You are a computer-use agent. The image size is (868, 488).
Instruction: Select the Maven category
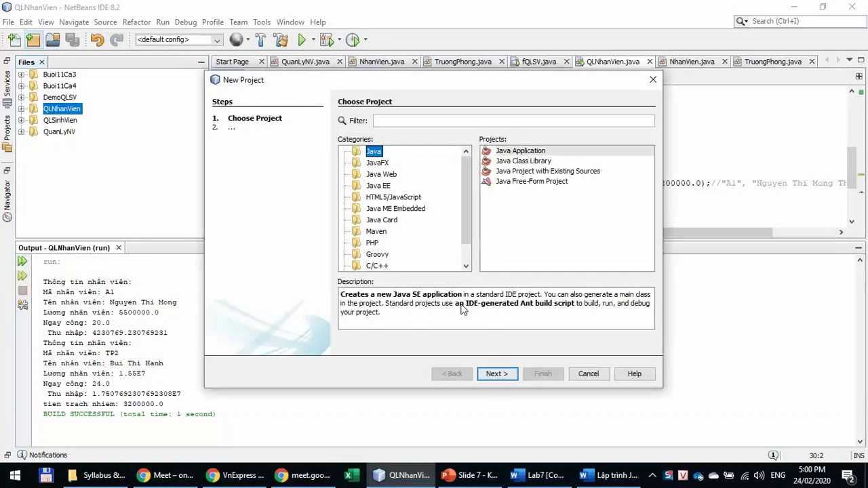coord(376,232)
